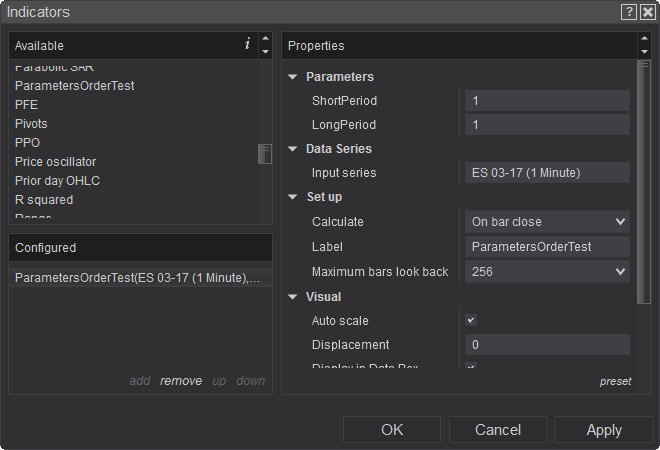Viewport: 660px width, 450px height.
Task: Click the remove link
Action: click(x=181, y=381)
